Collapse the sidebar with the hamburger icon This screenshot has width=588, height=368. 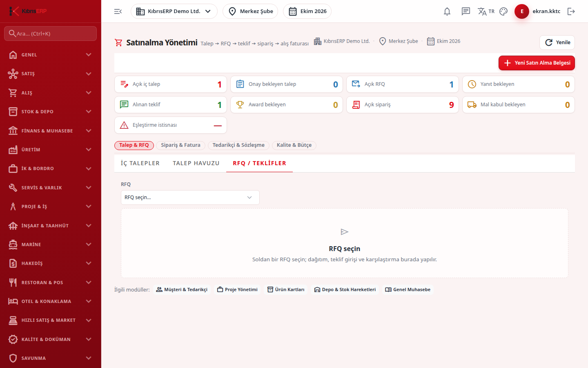[x=118, y=11]
